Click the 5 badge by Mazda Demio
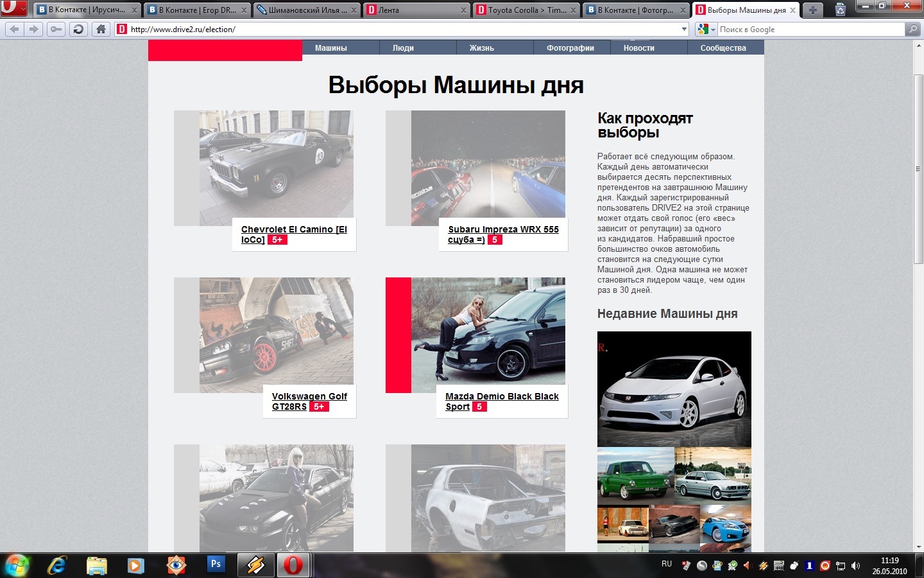The height and width of the screenshot is (578, 924). pos(479,407)
